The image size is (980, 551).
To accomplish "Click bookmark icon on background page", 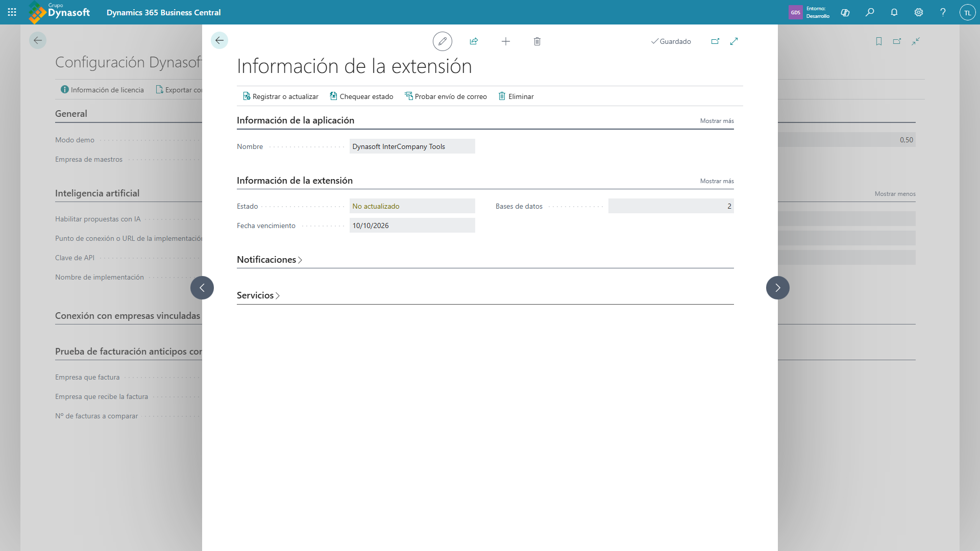I will tap(879, 41).
